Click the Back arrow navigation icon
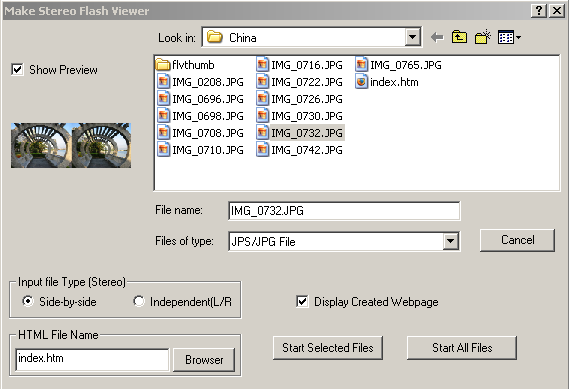Screen dimensions: 569x389 [x=437, y=37]
